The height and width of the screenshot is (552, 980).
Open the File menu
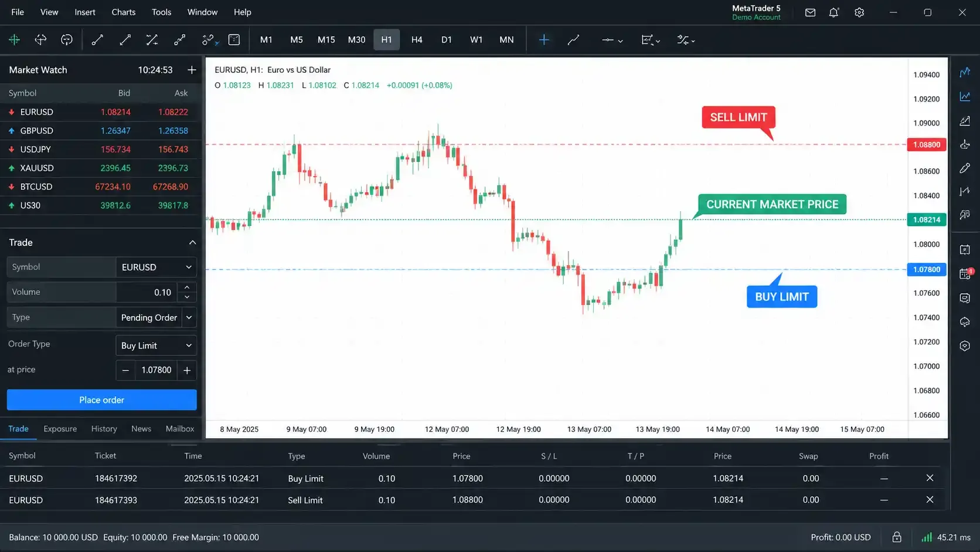pyautogui.click(x=18, y=12)
